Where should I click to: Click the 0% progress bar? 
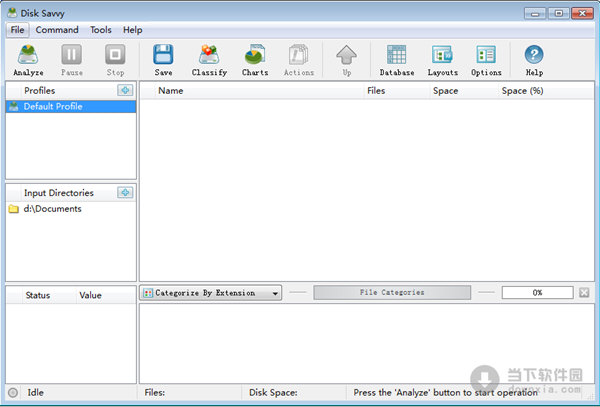coord(537,293)
